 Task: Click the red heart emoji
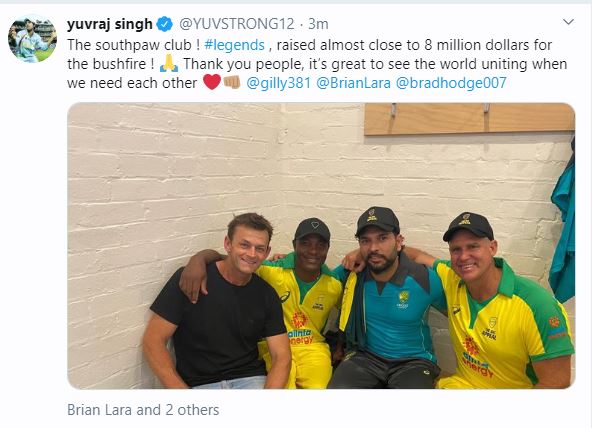(212, 82)
